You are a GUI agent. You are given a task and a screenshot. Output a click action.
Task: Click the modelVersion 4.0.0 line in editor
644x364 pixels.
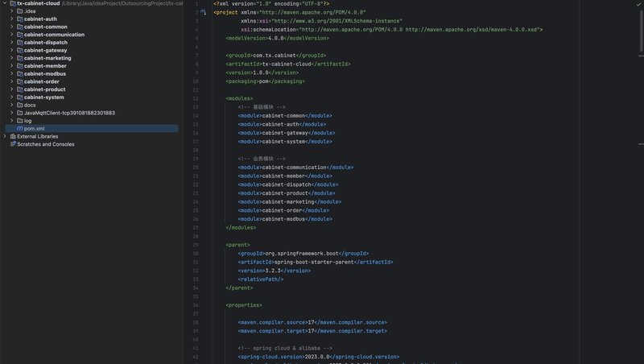coord(277,38)
